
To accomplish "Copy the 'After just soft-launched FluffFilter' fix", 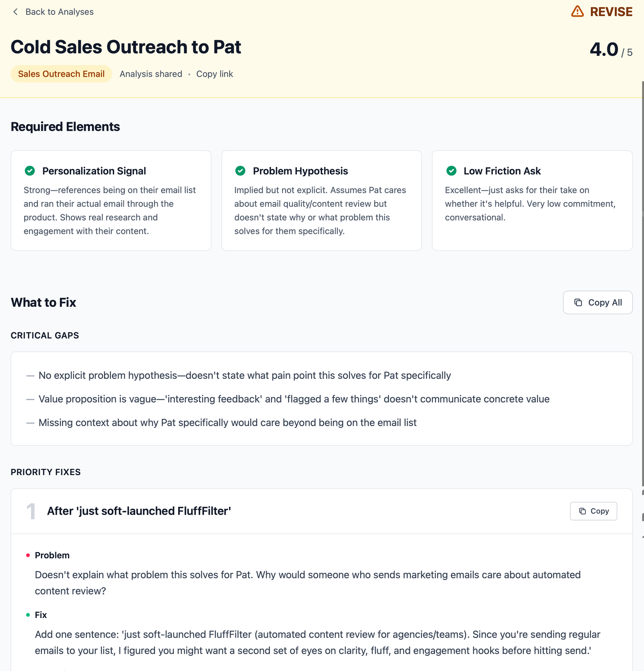I will 593,511.
